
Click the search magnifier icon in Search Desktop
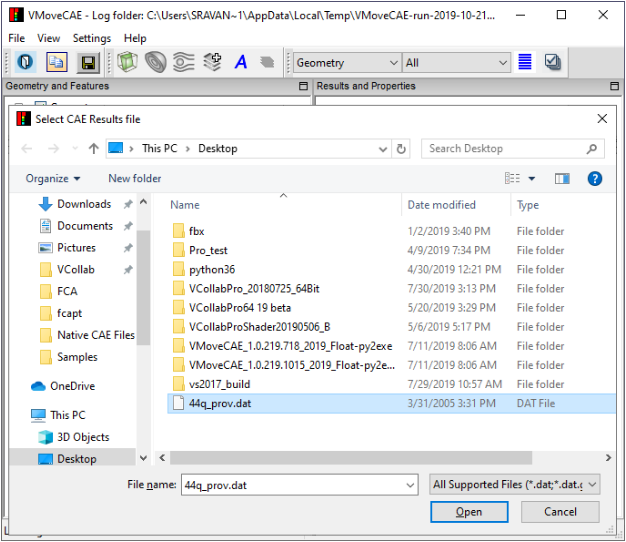tap(592, 149)
